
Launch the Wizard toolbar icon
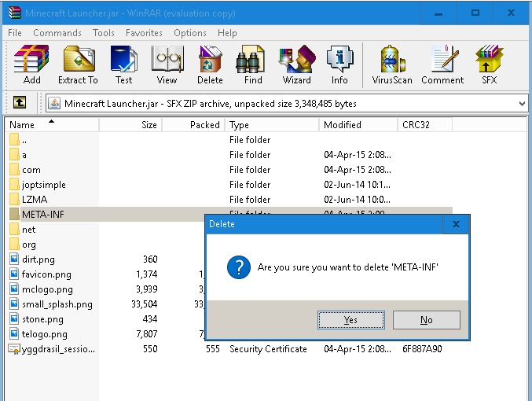point(297,59)
